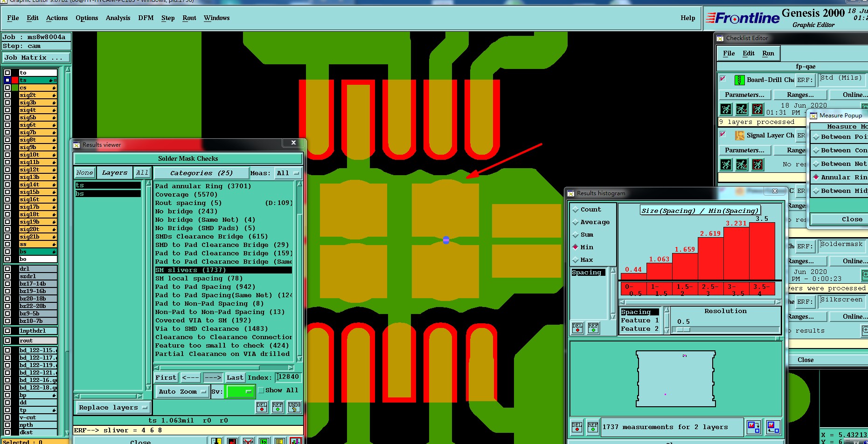Open Checklist Editor Run menu
This screenshot has width=868, height=444.
(768, 53)
